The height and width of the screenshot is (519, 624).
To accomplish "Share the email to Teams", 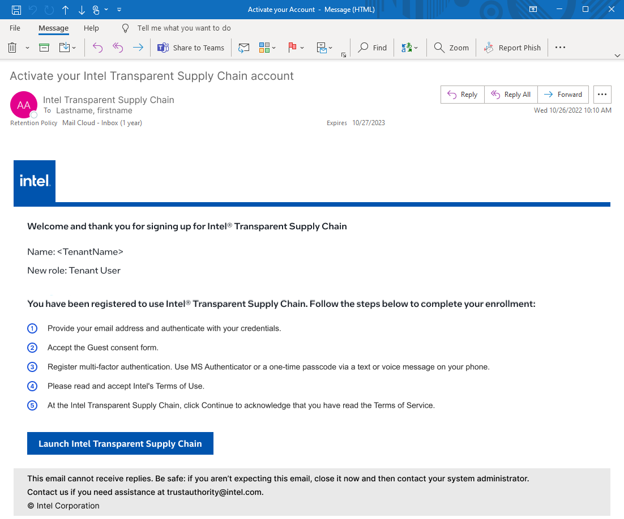I will click(x=191, y=48).
